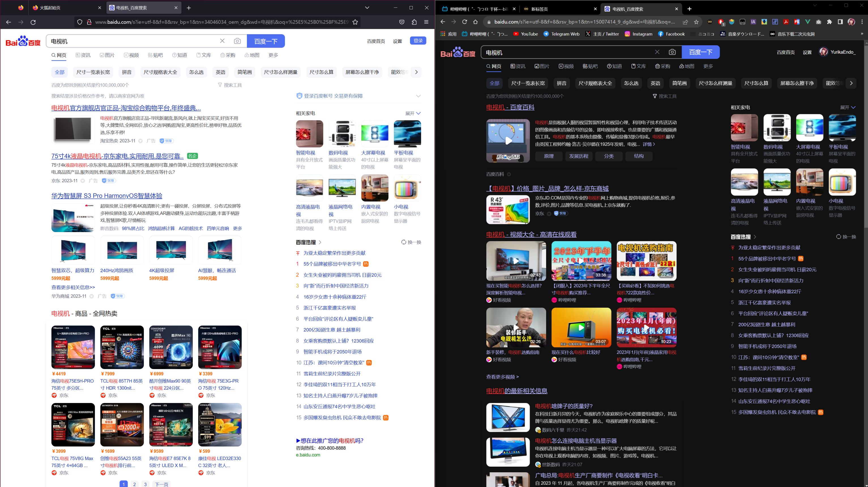Reload the page in the Firefox window

click(33, 22)
